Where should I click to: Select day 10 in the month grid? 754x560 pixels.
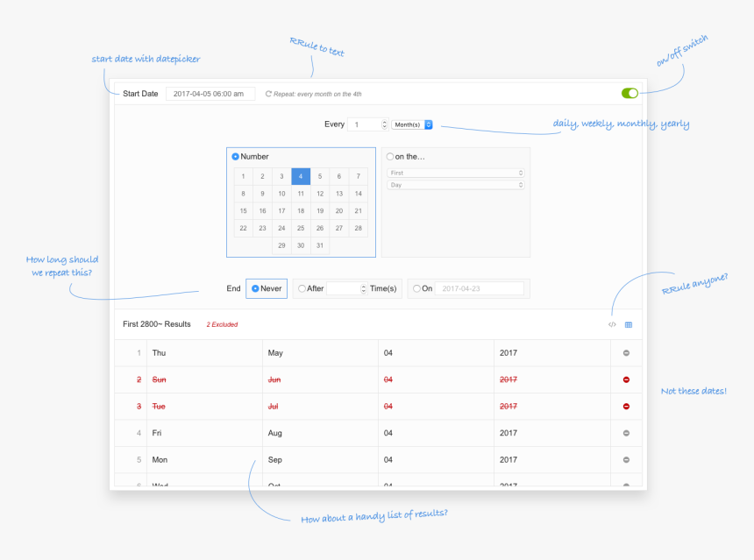click(x=281, y=194)
